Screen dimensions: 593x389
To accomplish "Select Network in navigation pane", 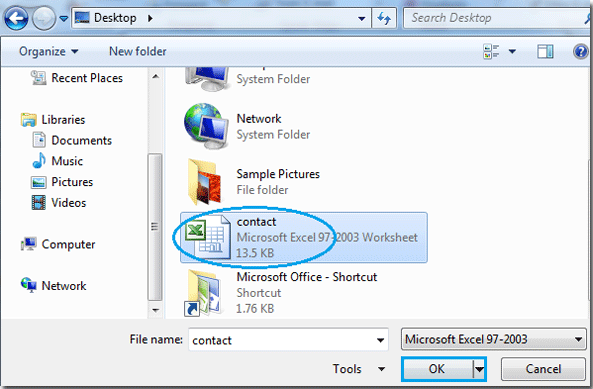I will tap(64, 286).
